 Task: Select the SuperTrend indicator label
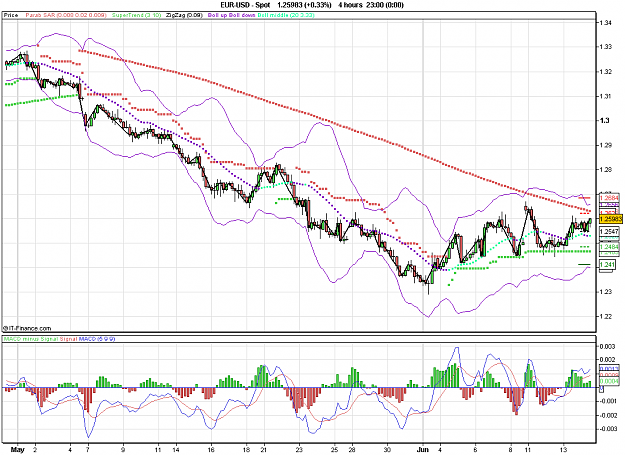pos(136,15)
